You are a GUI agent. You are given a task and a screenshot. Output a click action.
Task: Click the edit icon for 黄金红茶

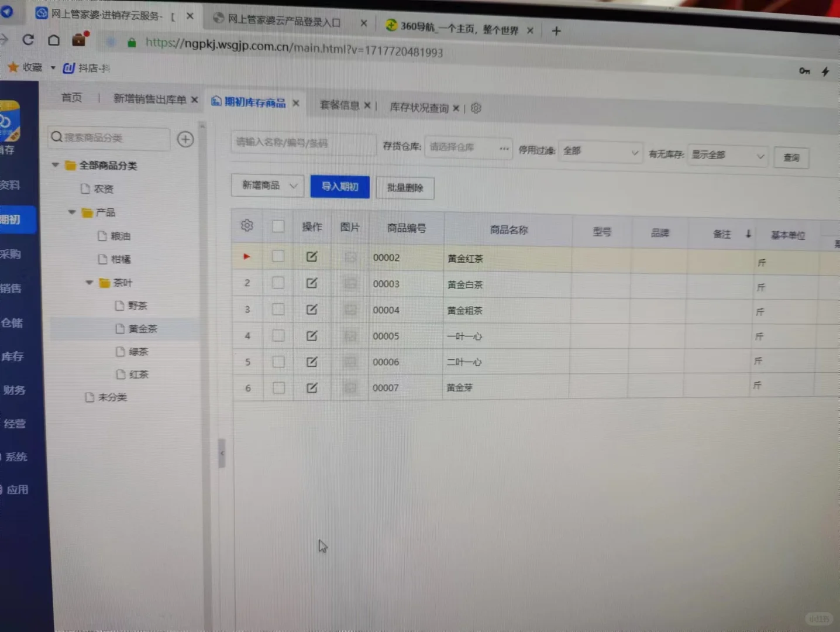(312, 256)
